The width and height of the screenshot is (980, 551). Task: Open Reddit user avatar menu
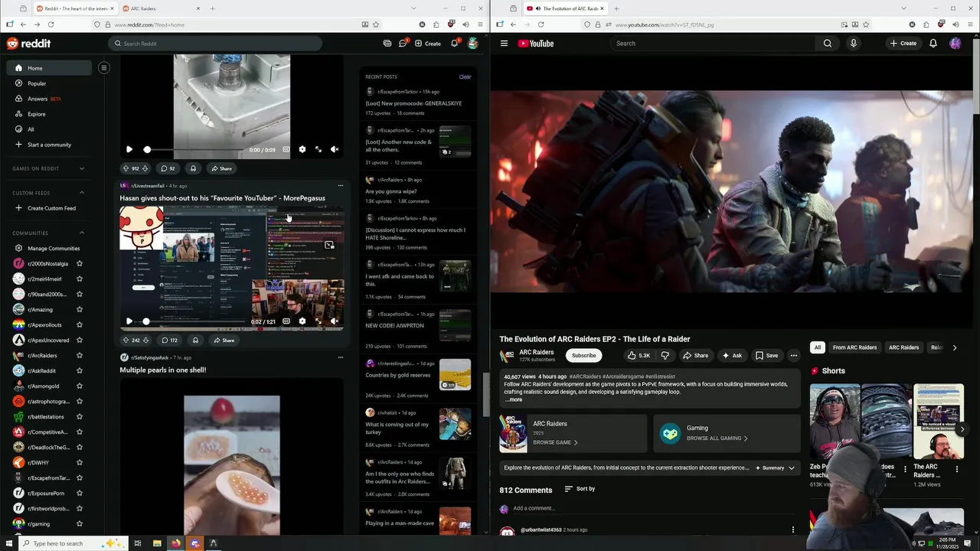pos(473,44)
